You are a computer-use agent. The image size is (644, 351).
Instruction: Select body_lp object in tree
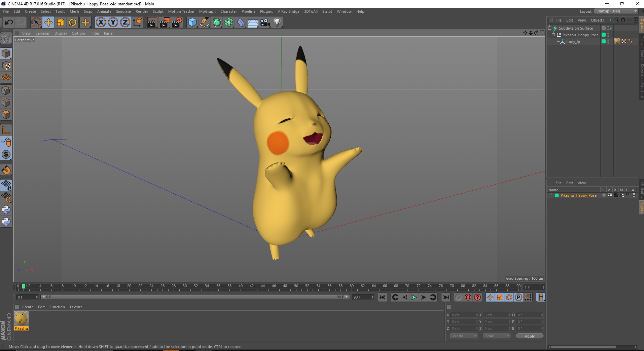coord(573,42)
